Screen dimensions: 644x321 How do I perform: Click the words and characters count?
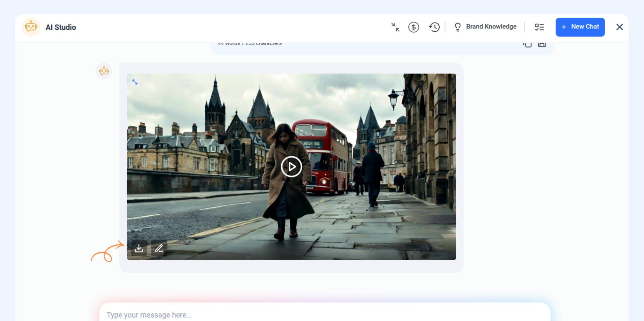(x=249, y=44)
